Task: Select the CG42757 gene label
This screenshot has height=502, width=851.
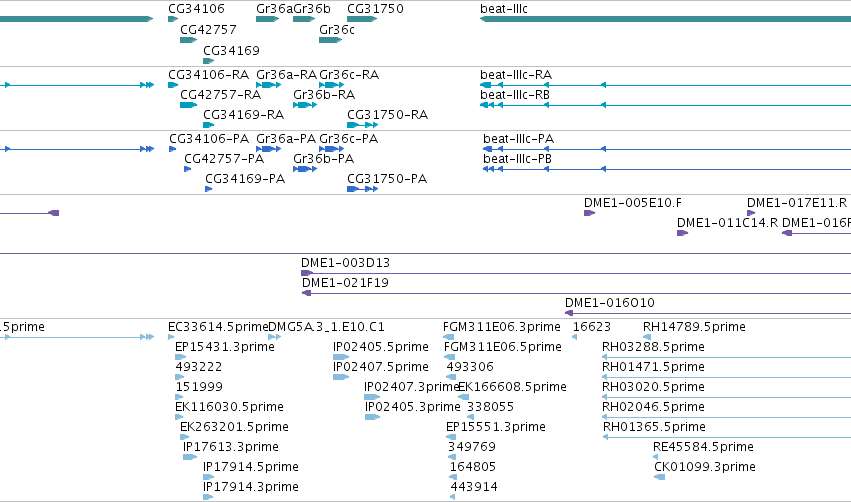Action: click(x=208, y=30)
